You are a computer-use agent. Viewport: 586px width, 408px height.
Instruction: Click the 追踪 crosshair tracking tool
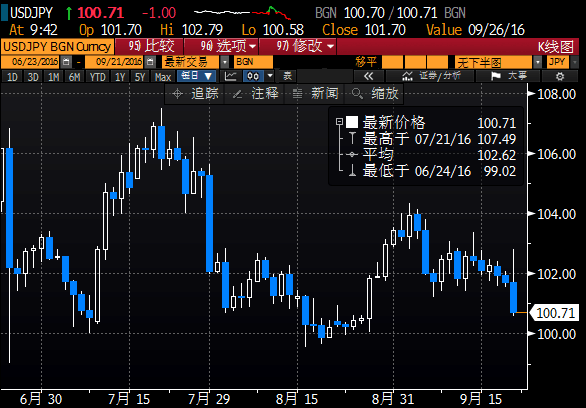[195, 93]
